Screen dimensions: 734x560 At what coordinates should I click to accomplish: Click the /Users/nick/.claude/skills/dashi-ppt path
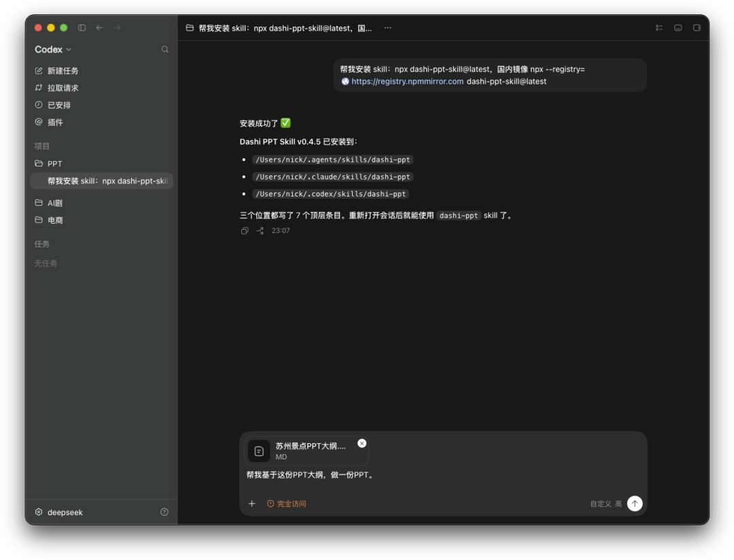pyautogui.click(x=333, y=177)
